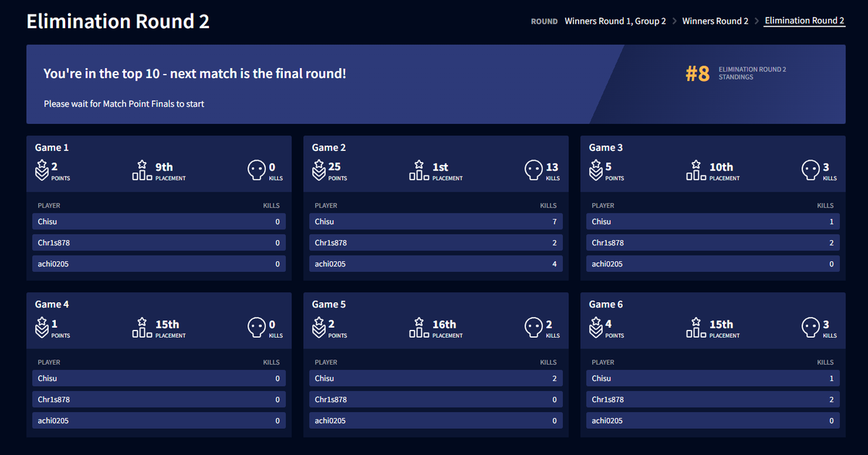Select the Elimination Round 2 breadcrumb

click(x=804, y=21)
